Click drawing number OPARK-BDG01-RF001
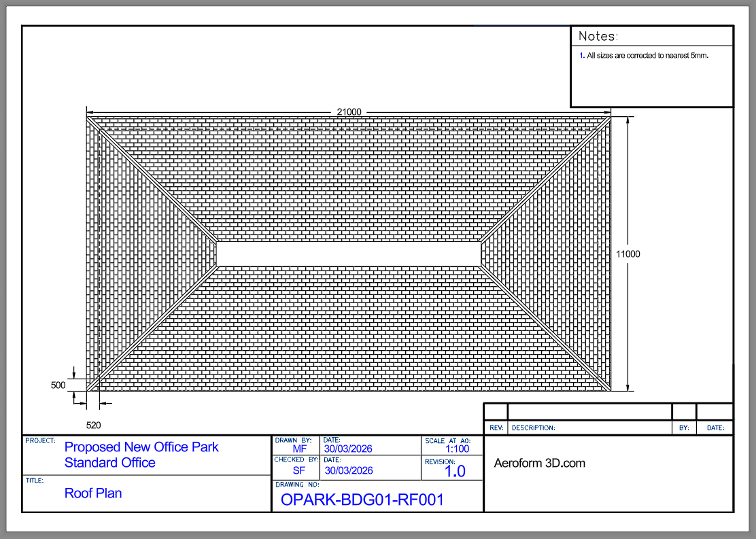Screen dimensions: 756x539 pyautogui.click(x=362, y=500)
